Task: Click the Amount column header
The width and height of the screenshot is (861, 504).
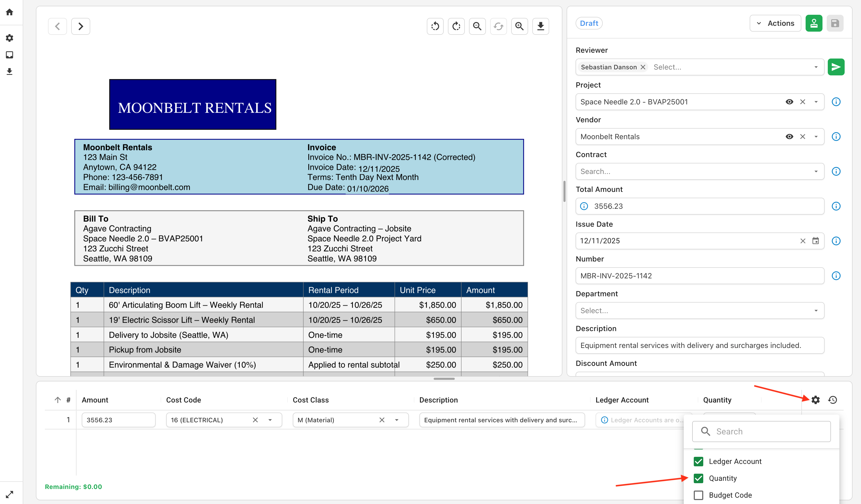Action: click(x=95, y=400)
